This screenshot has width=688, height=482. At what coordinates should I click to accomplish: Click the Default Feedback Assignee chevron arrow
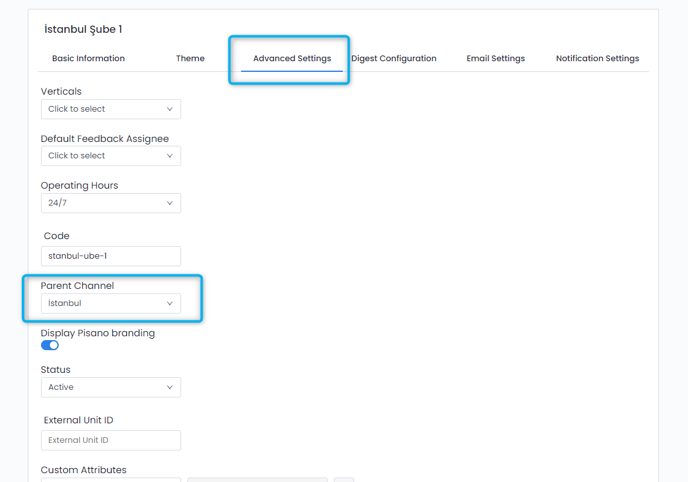[169, 156]
